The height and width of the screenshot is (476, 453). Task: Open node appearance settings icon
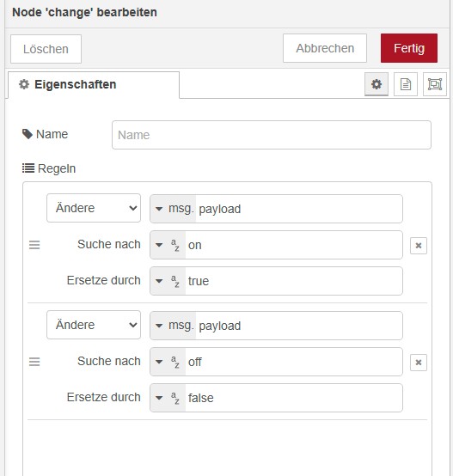[x=435, y=84]
